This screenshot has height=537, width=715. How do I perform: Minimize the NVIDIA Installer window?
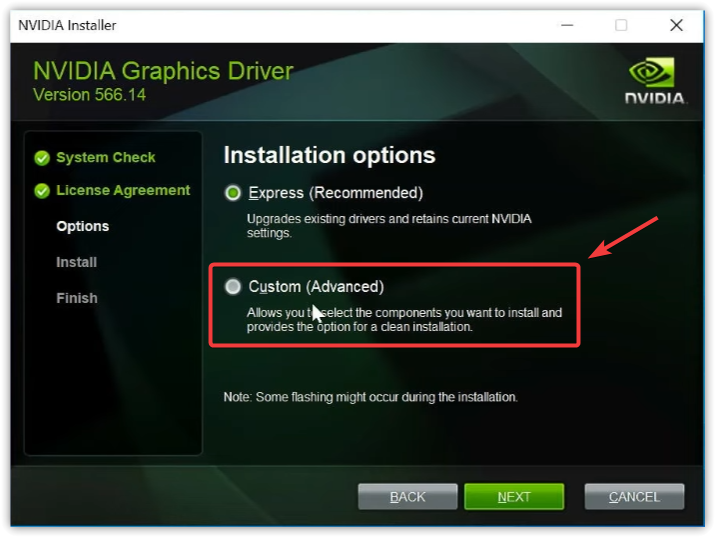coord(567,25)
